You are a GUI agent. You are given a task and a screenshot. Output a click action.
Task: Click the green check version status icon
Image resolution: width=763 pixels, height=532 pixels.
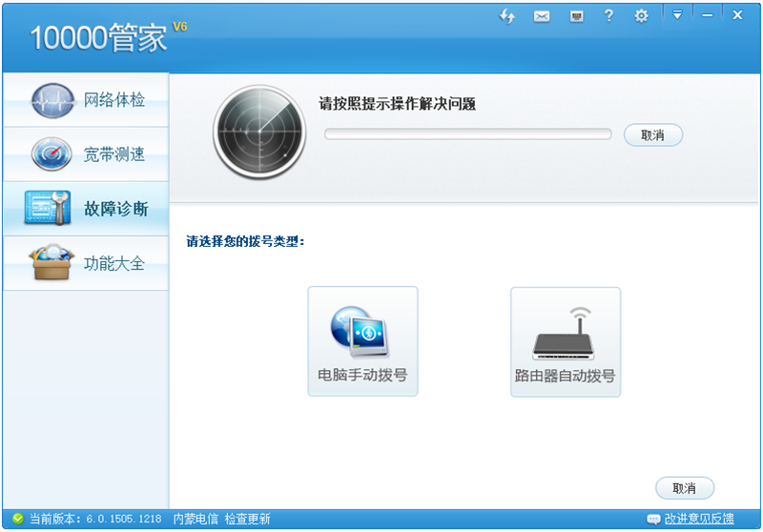(x=18, y=519)
